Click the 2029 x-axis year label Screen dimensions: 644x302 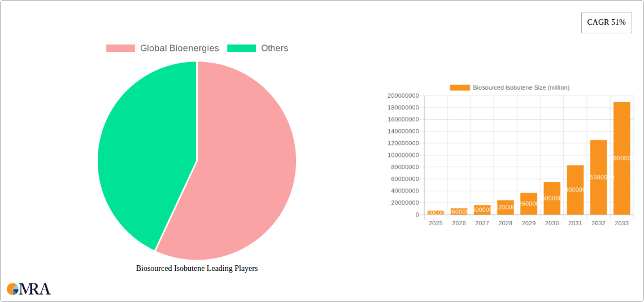tap(529, 224)
